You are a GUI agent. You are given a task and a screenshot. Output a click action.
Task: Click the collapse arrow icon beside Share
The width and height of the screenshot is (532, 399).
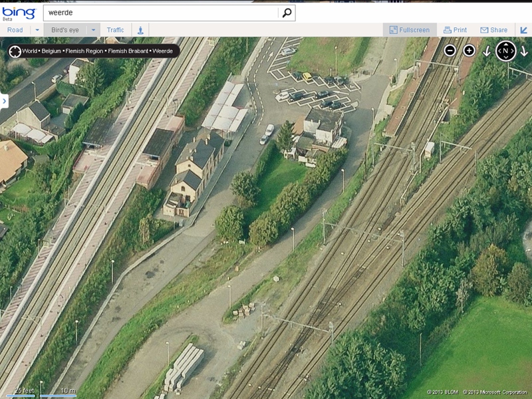pyautogui.click(x=523, y=30)
